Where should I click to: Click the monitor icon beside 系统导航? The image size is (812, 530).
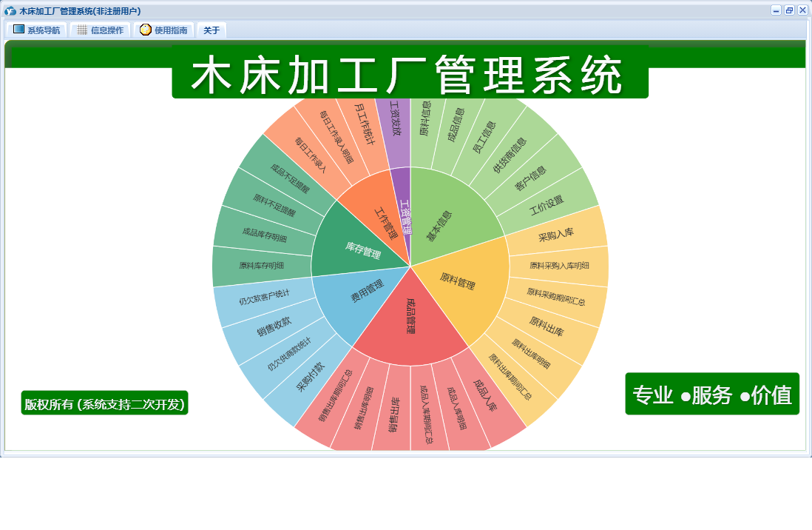tap(18, 30)
